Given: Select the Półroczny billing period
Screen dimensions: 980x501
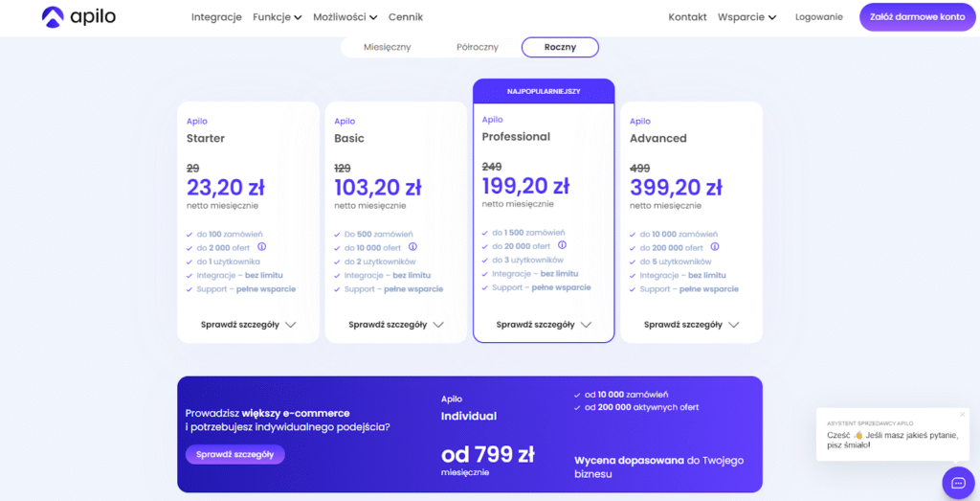Looking at the screenshot, I should pos(478,47).
